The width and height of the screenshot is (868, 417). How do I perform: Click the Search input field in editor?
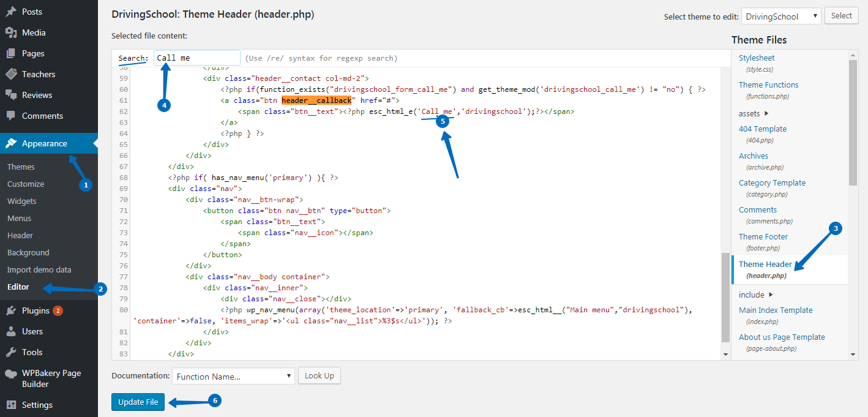tap(196, 58)
